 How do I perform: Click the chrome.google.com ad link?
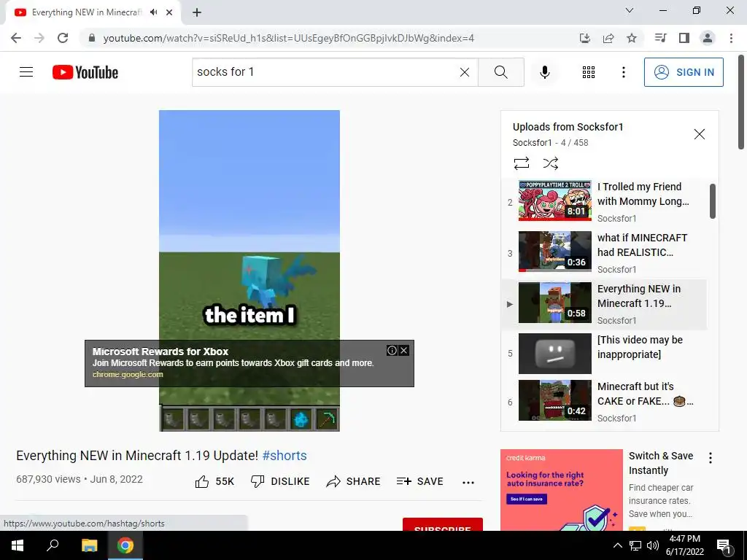click(128, 374)
